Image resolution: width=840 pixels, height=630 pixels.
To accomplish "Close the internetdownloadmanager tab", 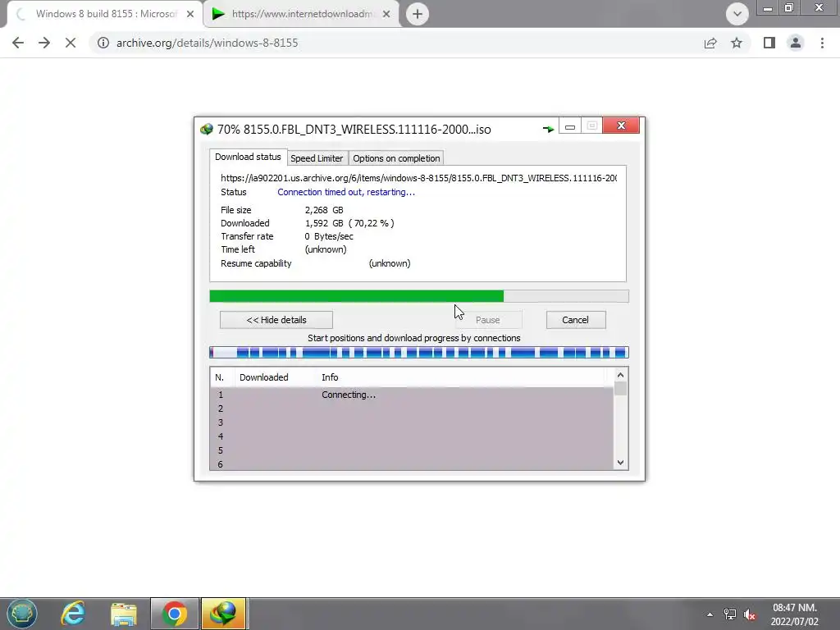I will click(386, 14).
